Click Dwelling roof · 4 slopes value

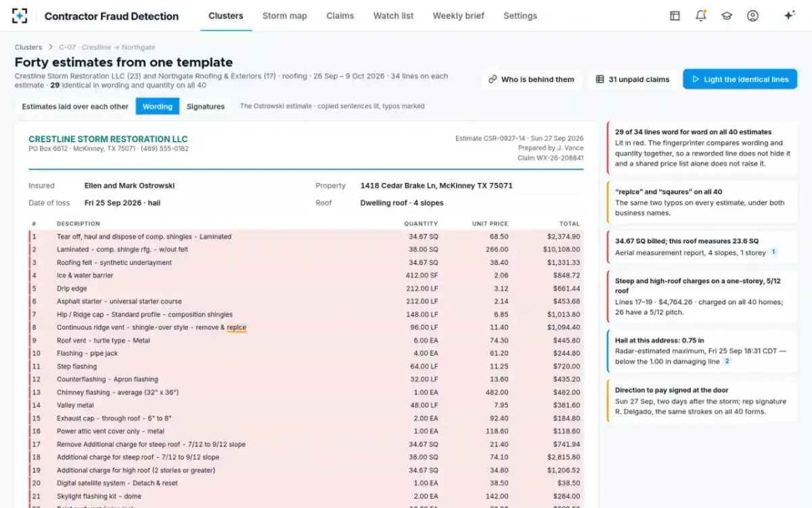click(402, 203)
